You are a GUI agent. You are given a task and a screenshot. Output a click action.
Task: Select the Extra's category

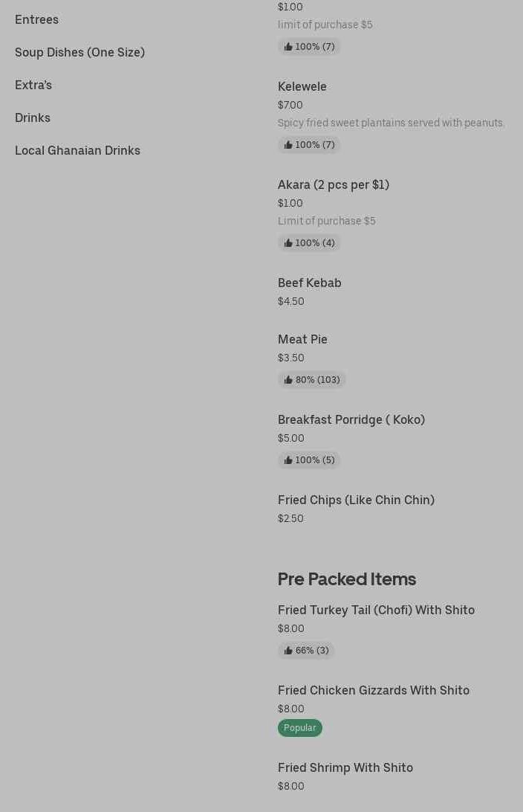(x=33, y=85)
